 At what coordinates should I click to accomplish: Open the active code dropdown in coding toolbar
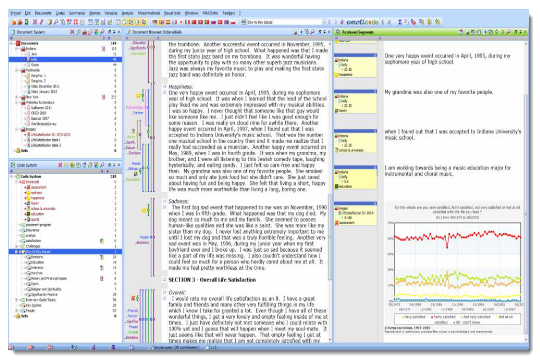323,22
